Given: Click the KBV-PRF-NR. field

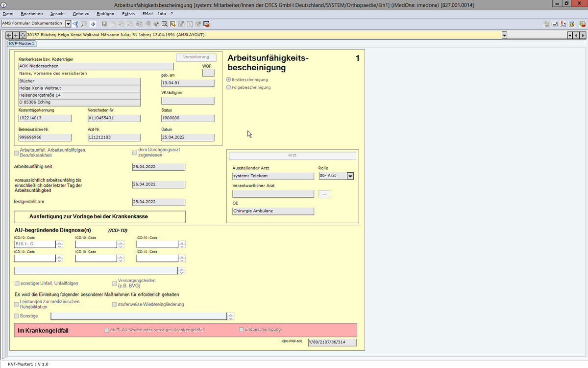Looking at the screenshot, I should pos(332,342).
